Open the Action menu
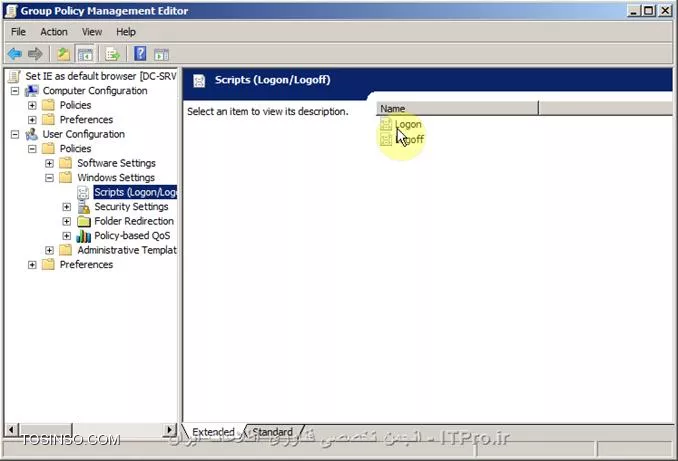The image size is (678, 461). pyautogui.click(x=54, y=32)
